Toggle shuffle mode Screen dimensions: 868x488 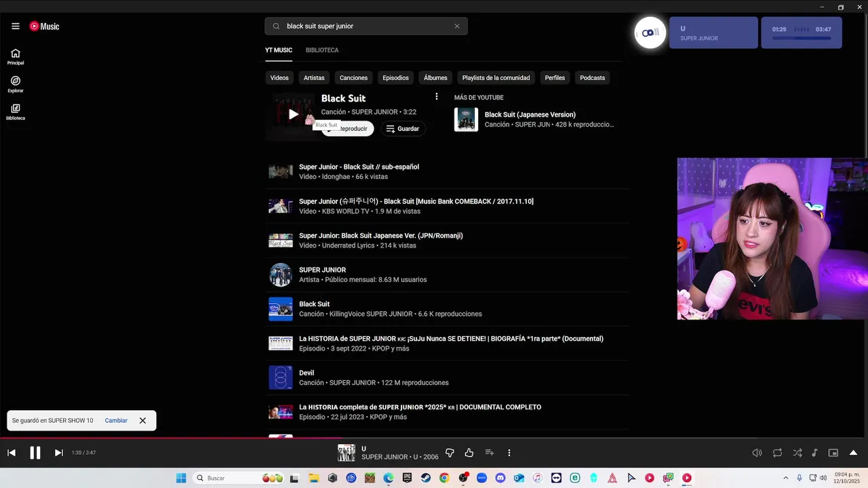[797, 453]
